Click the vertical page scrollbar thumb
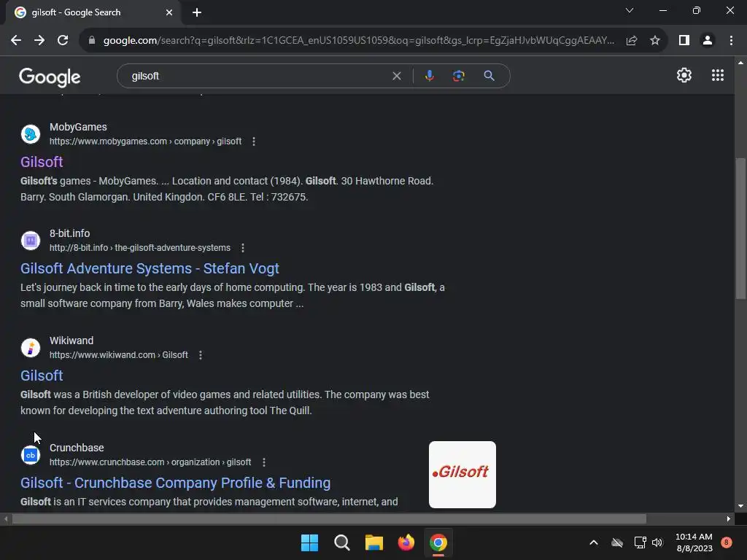The image size is (747, 560). pyautogui.click(x=740, y=228)
